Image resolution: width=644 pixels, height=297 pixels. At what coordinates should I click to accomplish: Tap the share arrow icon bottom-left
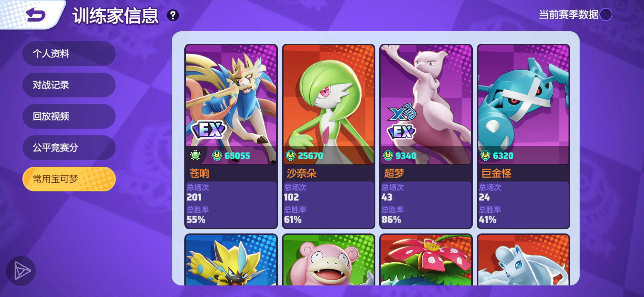pos(21,271)
